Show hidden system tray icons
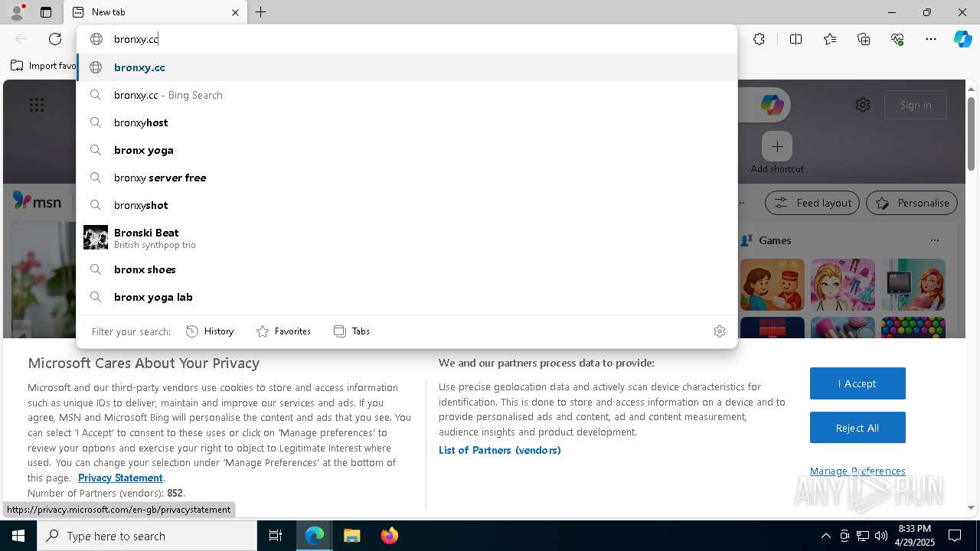 (x=825, y=536)
